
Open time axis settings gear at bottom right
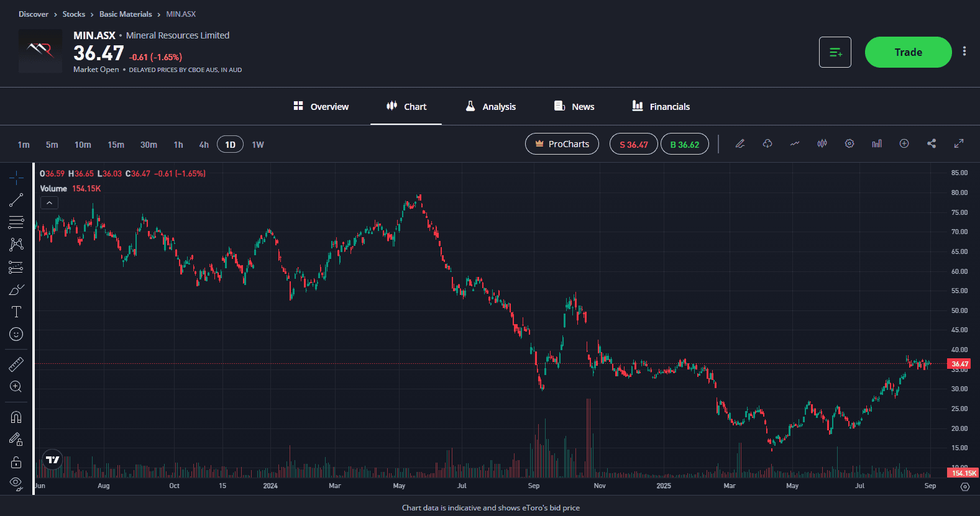(965, 487)
